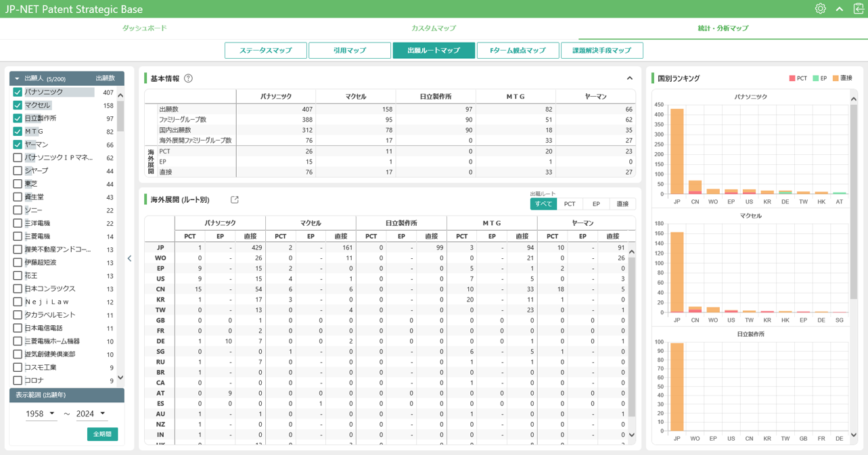This screenshot has width=868, height=455.
Task: Open the 引用マップ sub-tab
Action: [x=350, y=51]
